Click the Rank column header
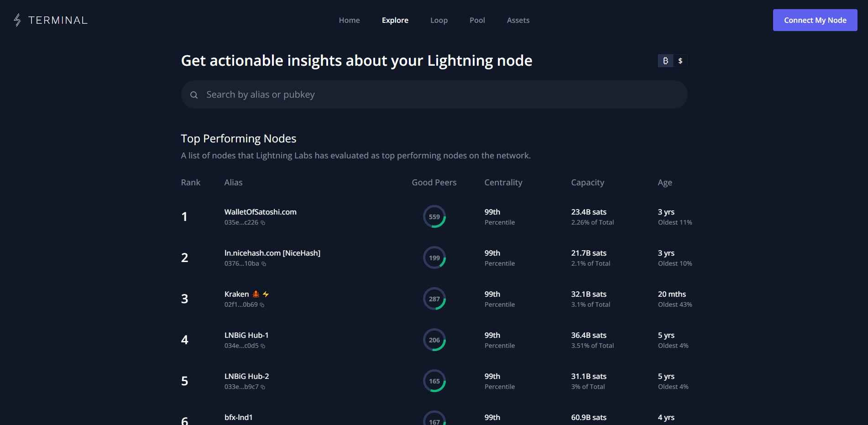The height and width of the screenshot is (425, 868). pos(190,182)
